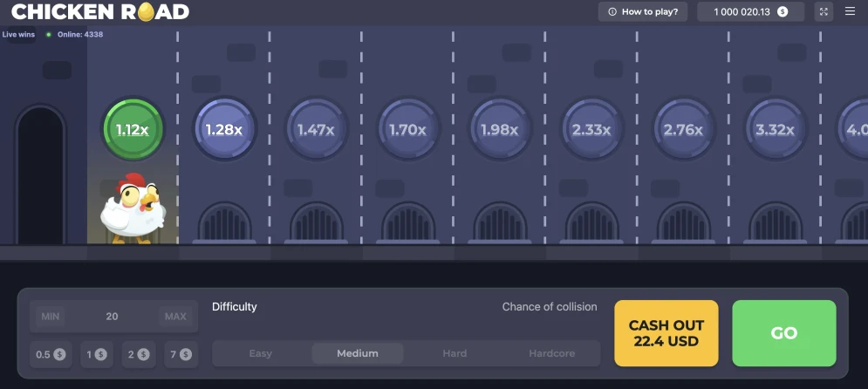Click the green 1.12x multiplier coin
The width and height of the screenshot is (868, 389).
133,129
